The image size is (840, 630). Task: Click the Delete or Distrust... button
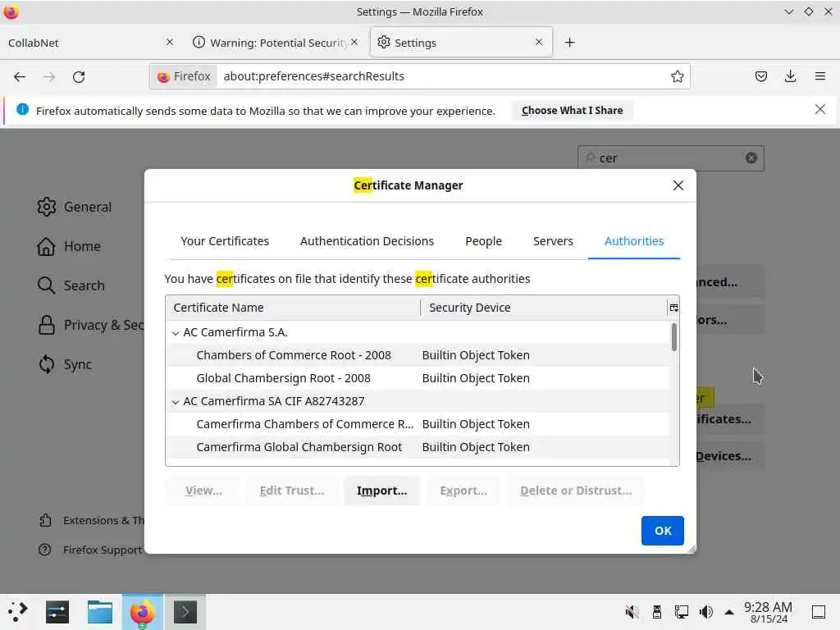click(x=576, y=491)
